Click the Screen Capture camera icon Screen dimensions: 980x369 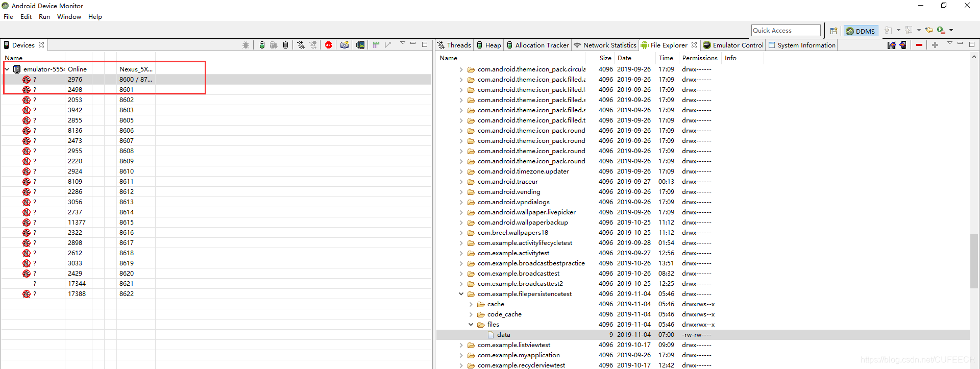[345, 45]
